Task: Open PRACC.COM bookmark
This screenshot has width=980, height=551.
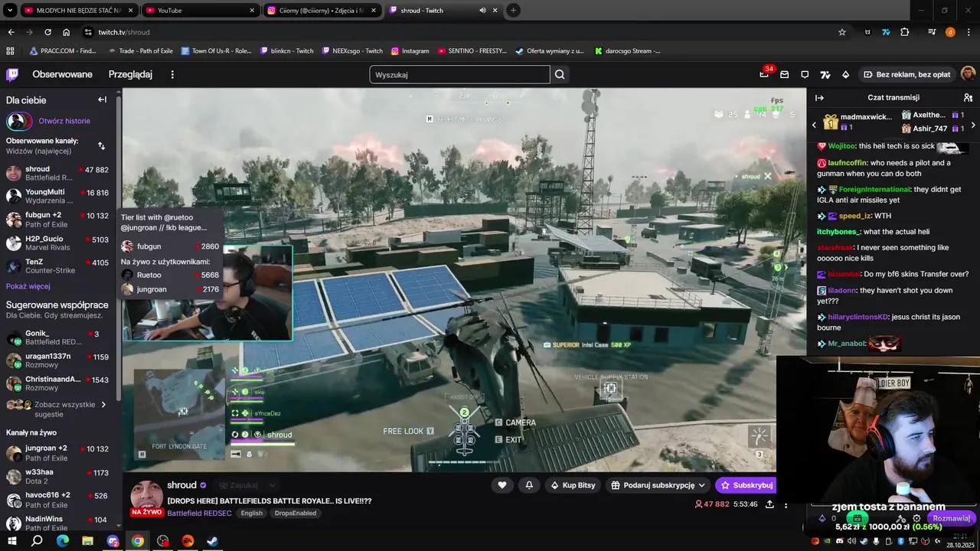Action: (x=63, y=51)
